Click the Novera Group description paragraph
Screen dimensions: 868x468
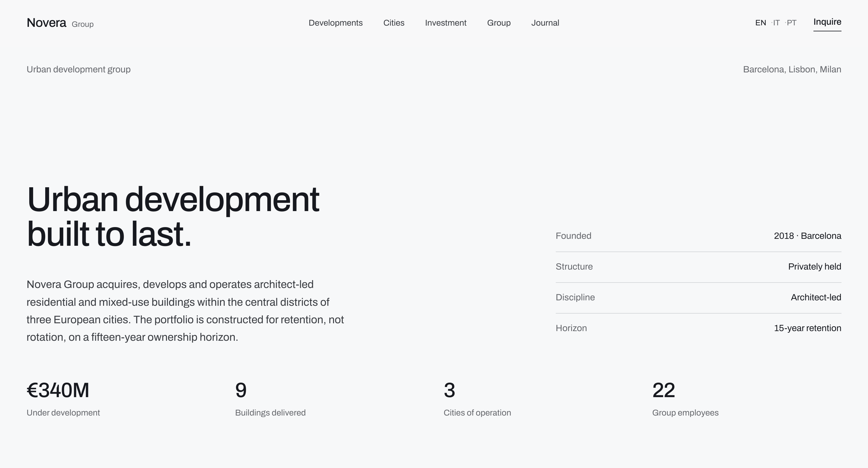(185, 311)
